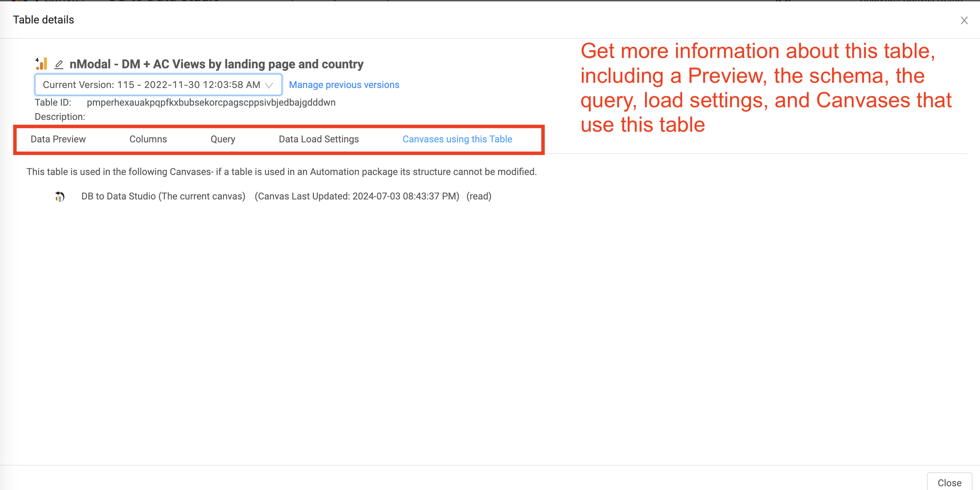Screen dimensions: 980x490
Task: Select the Canvases using this Table tab
Action: [x=457, y=139]
